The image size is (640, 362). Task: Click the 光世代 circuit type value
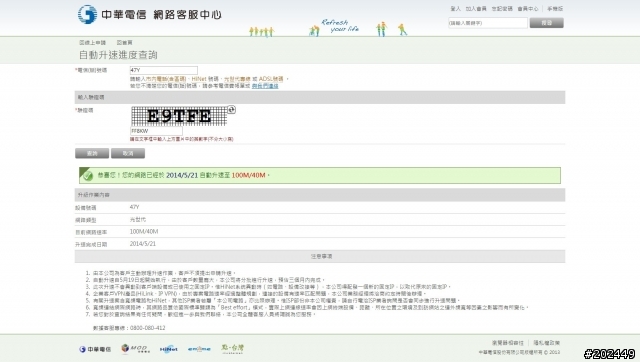138,220
